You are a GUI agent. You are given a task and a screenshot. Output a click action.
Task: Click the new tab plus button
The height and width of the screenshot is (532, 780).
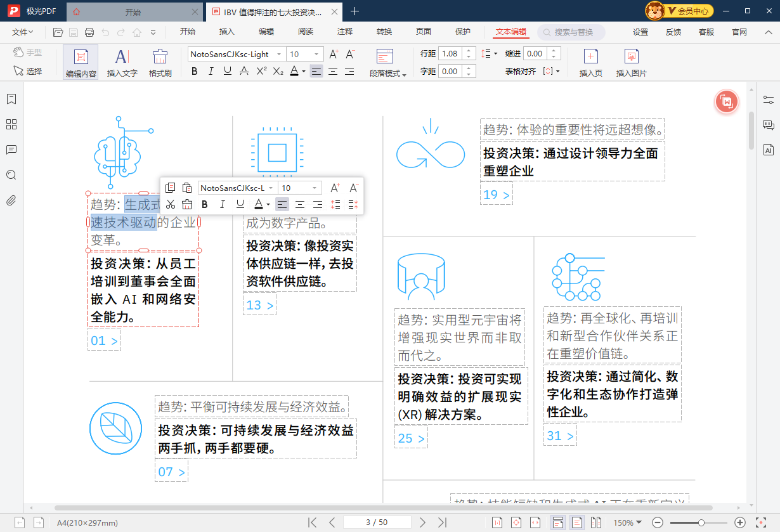point(355,11)
